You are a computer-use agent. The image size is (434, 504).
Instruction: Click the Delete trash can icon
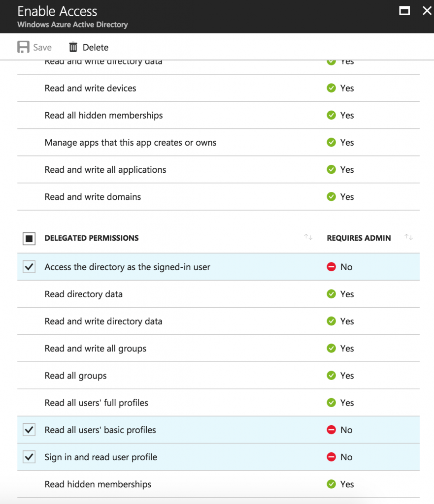tap(73, 47)
